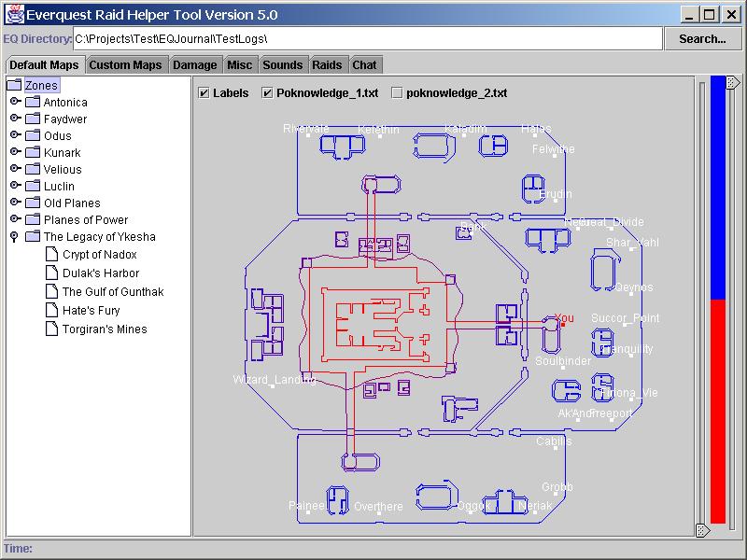The image size is (747, 560).
Task: Click the Crypt of Nadox file icon
Action: click(x=51, y=254)
